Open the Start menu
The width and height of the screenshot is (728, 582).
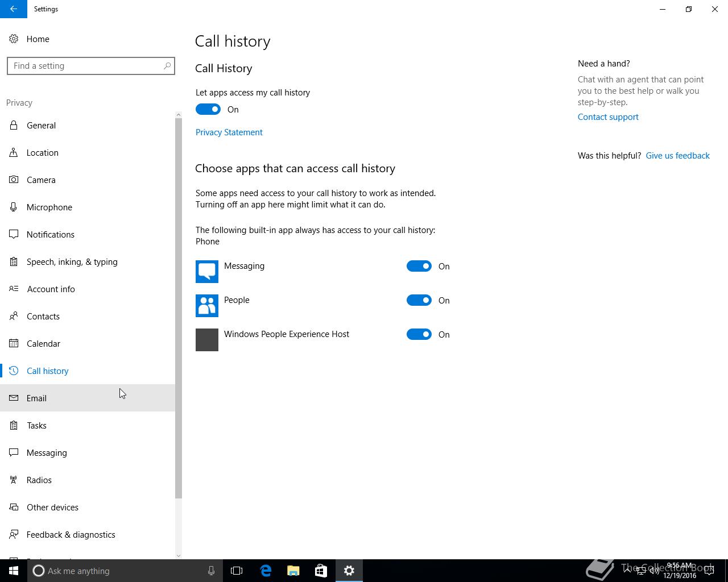[14, 571]
